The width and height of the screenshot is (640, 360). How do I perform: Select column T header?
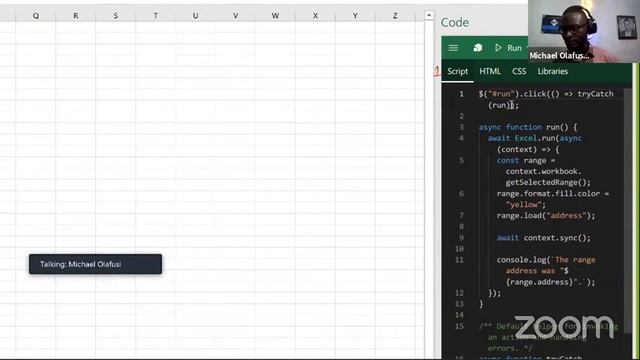click(156, 16)
